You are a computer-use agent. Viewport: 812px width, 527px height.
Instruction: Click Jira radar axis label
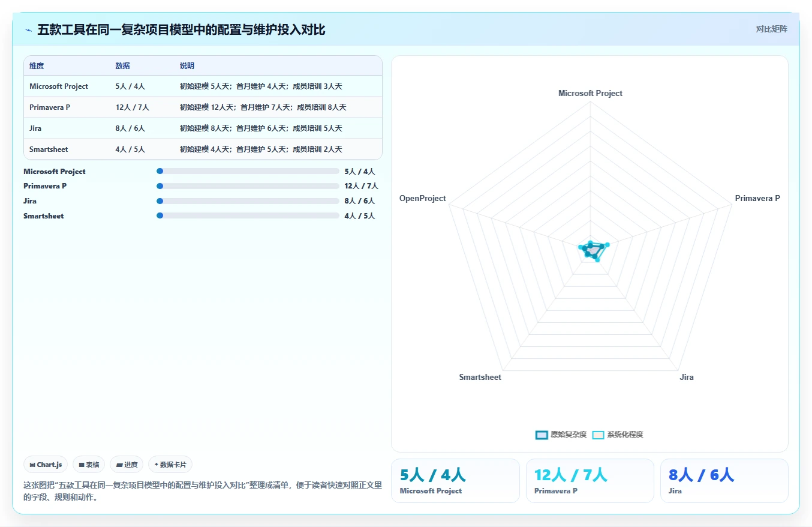coord(687,377)
